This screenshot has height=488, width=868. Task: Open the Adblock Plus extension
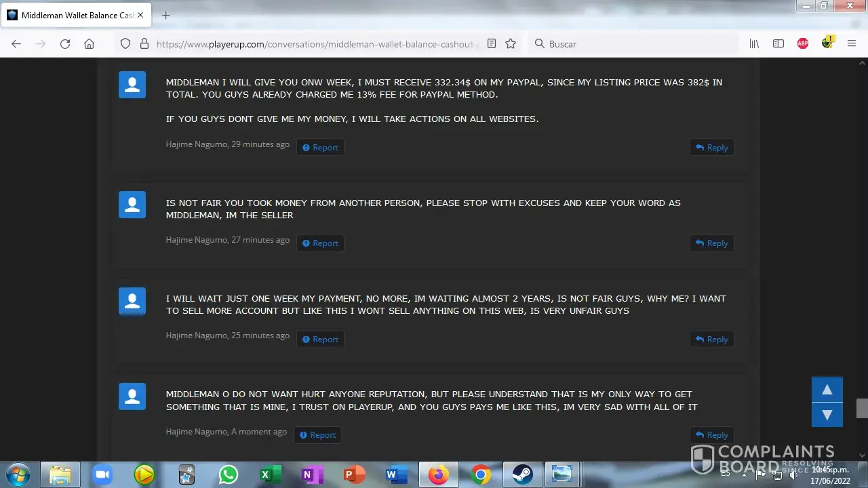(x=803, y=43)
